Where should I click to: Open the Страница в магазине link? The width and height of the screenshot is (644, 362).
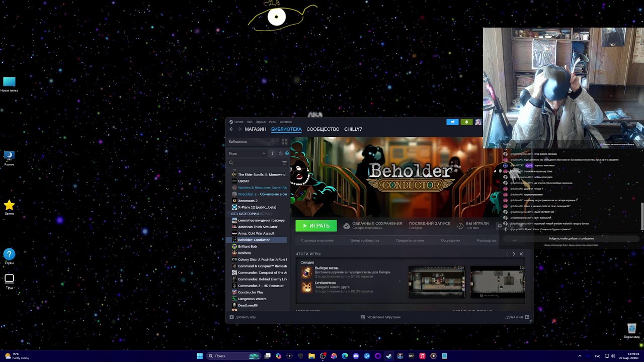317,240
